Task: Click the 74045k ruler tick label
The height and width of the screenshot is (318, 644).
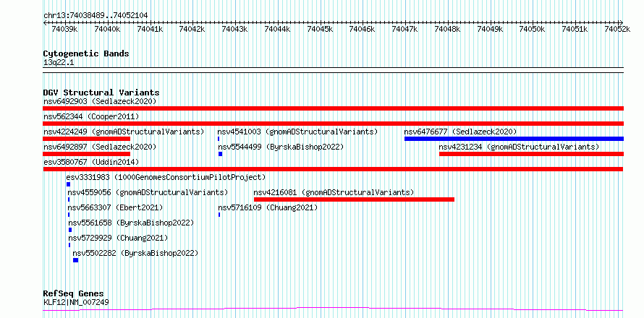Action: pos(320,29)
